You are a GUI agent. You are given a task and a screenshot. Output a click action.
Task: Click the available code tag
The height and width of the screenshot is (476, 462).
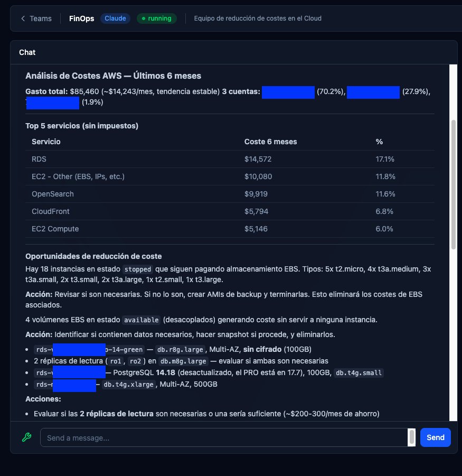142,320
